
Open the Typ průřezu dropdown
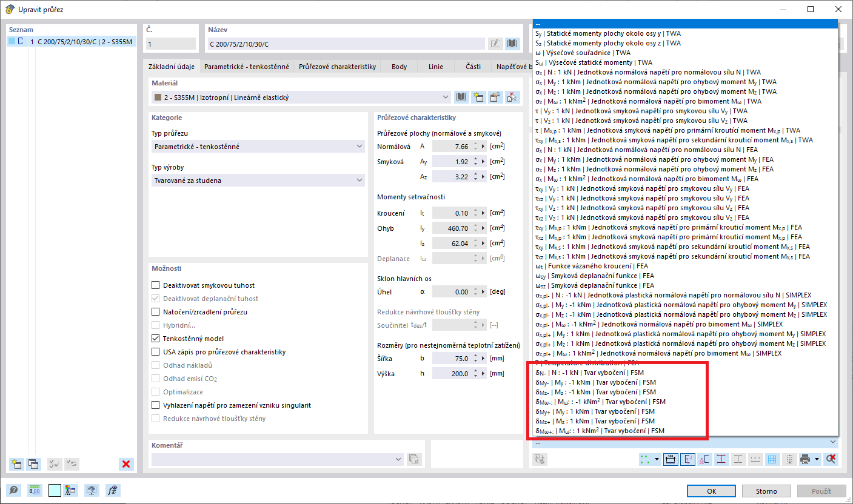[x=258, y=146]
